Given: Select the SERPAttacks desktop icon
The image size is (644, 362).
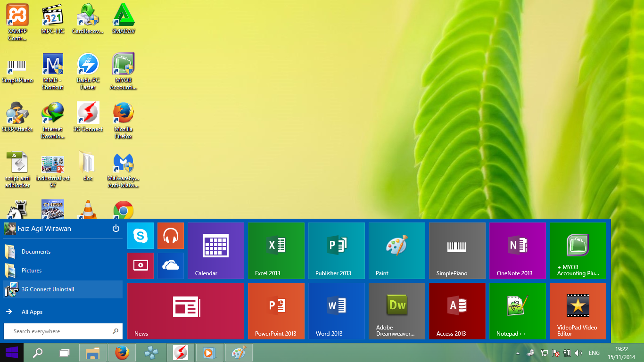Looking at the screenshot, I should (x=17, y=117).
